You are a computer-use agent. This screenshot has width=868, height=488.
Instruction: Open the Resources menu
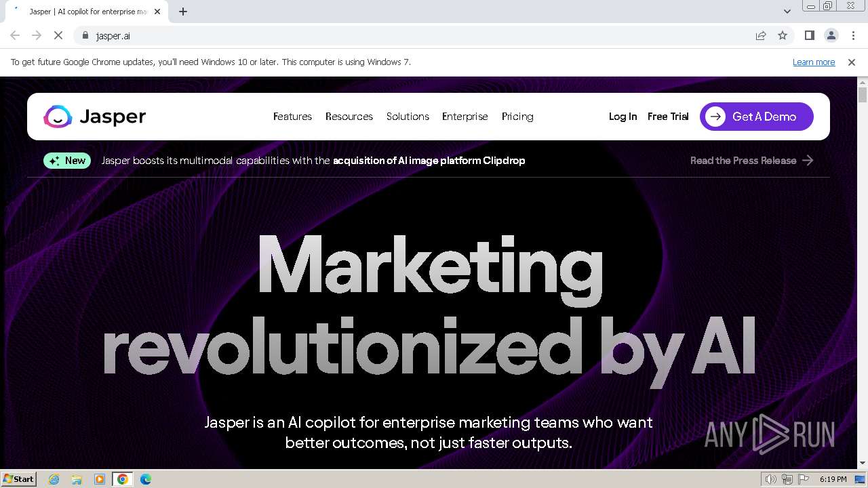click(349, 117)
